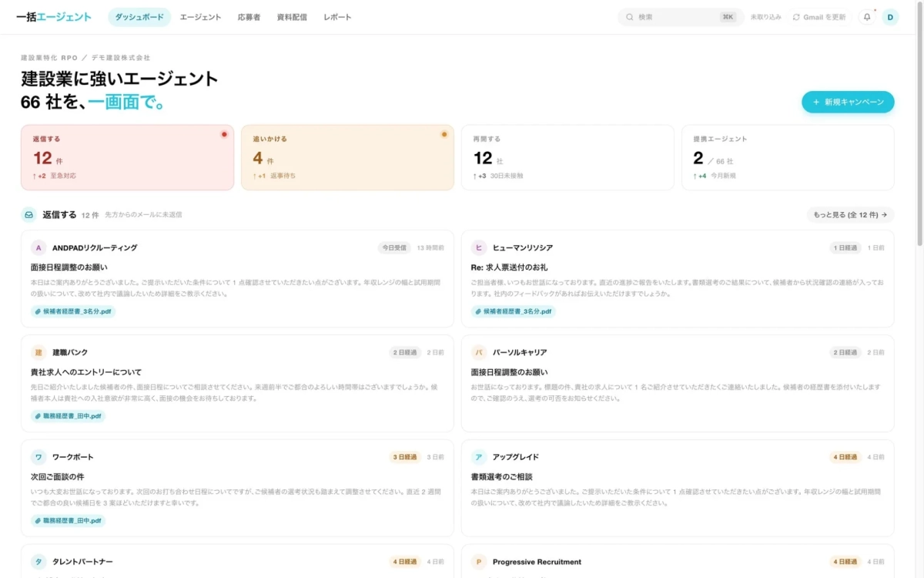Open the user avatar D menu
The width and height of the screenshot is (924, 578).
pyautogui.click(x=890, y=17)
